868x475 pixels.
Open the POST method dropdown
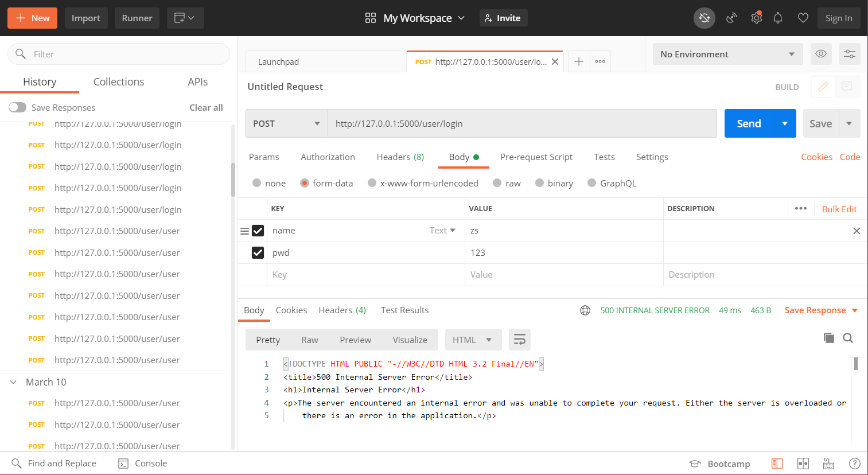(286, 123)
